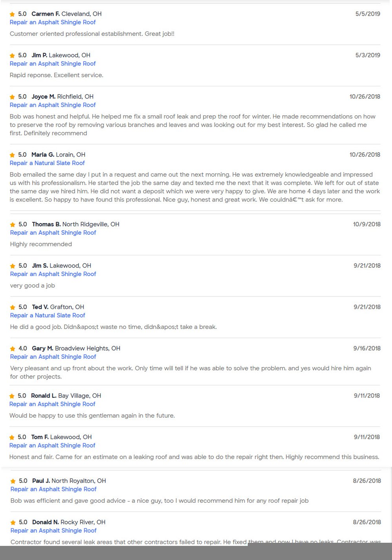This screenshot has width=392, height=560.
Task: Click the star icon on Paul J.'s review
Action: point(13,481)
